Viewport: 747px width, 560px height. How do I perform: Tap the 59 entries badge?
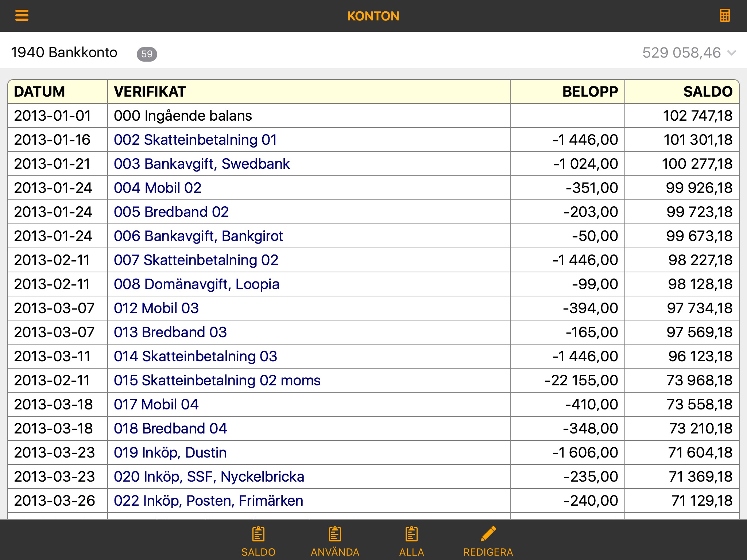click(147, 54)
